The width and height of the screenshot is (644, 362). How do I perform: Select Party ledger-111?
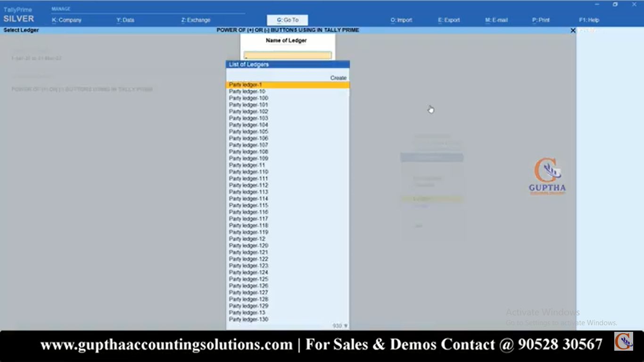[288, 179]
